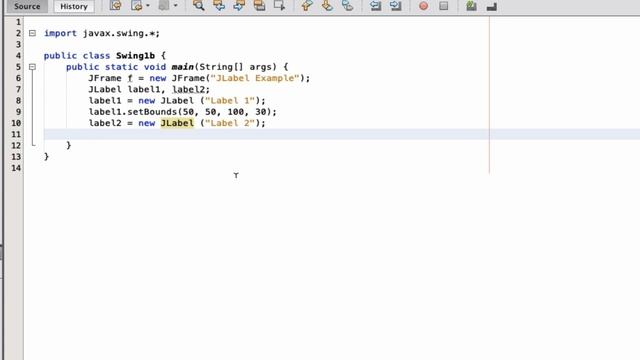Click the underlined 'label2' declaration on line 7
The image size is (640, 360).
188,89
